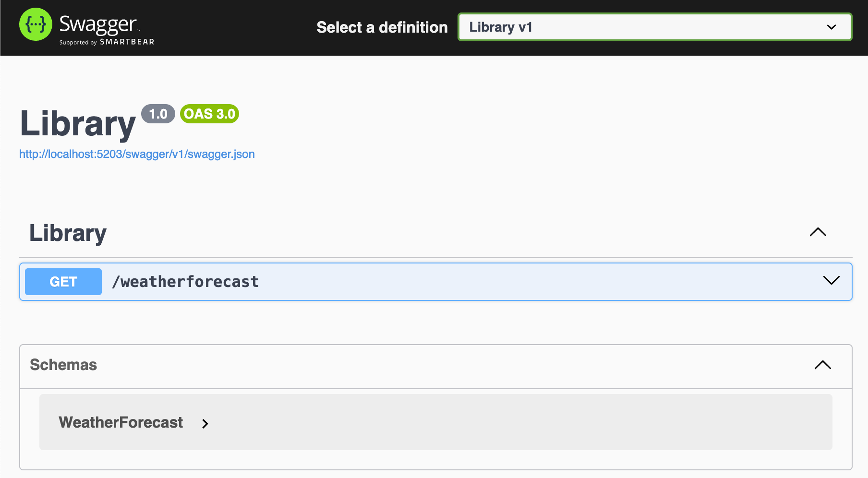The width and height of the screenshot is (868, 478).
Task: Click the large Library API title
Action: coord(78,124)
